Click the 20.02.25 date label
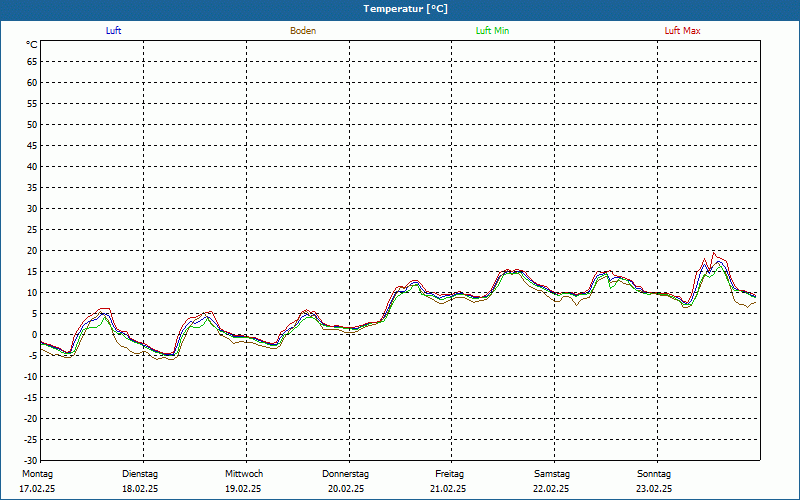800x500 pixels. point(346,489)
